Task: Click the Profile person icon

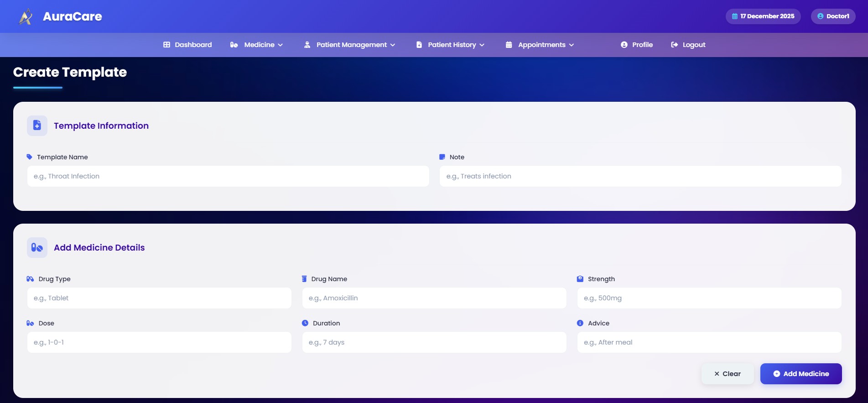Action: click(x=624, y=45)
